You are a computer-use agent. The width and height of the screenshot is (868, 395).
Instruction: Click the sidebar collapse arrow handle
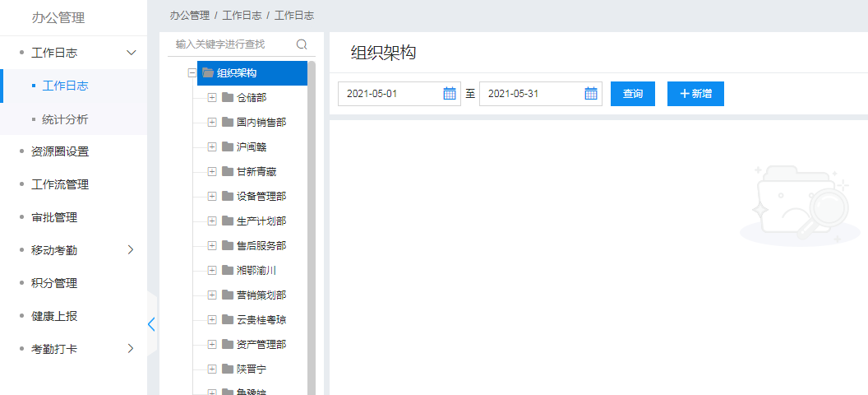tap(151, 323)
